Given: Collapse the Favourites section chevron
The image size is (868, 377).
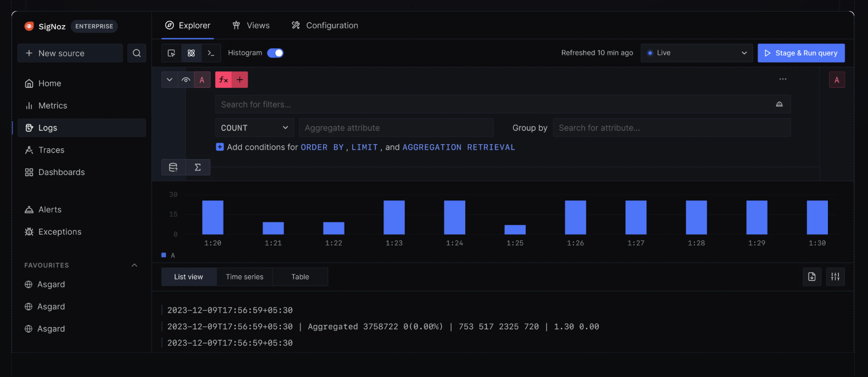Looking at the screenshot, I should [x=135, y=266].
